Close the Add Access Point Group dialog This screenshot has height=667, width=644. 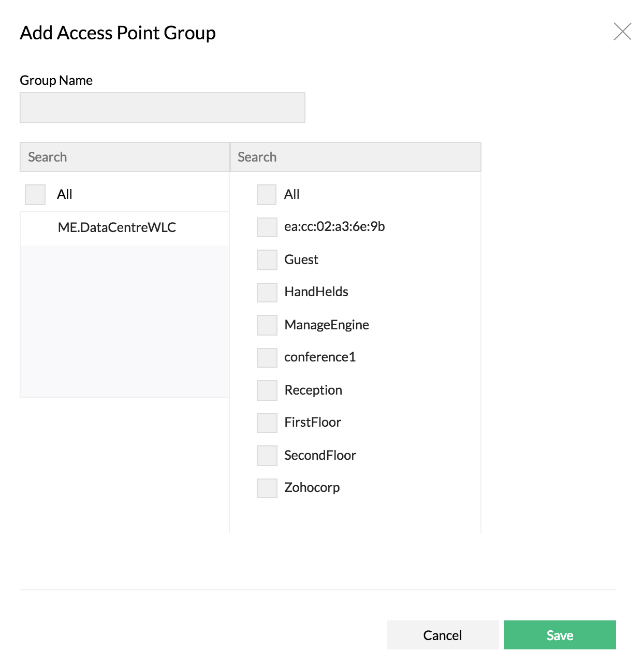point(623,32)
